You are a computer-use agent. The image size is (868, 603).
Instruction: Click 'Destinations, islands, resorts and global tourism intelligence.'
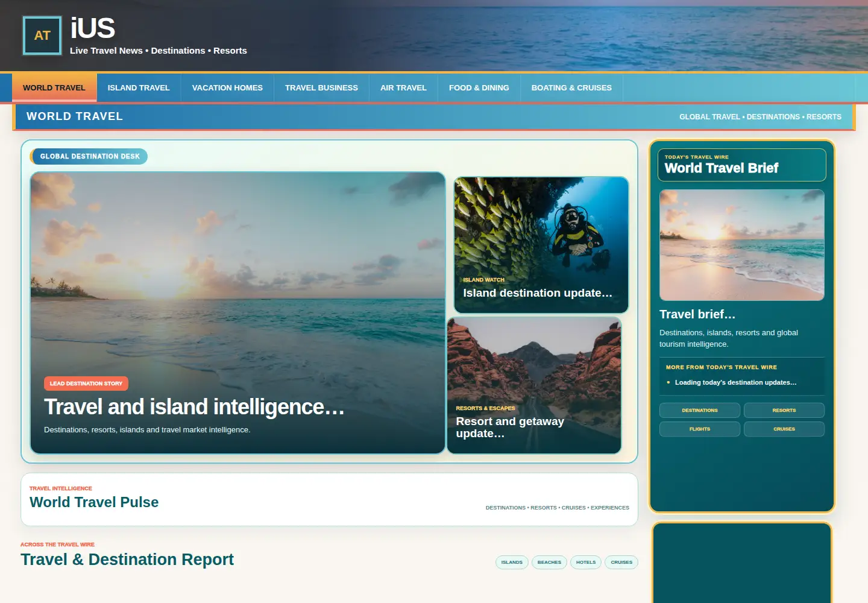click(x=729, y=338)
